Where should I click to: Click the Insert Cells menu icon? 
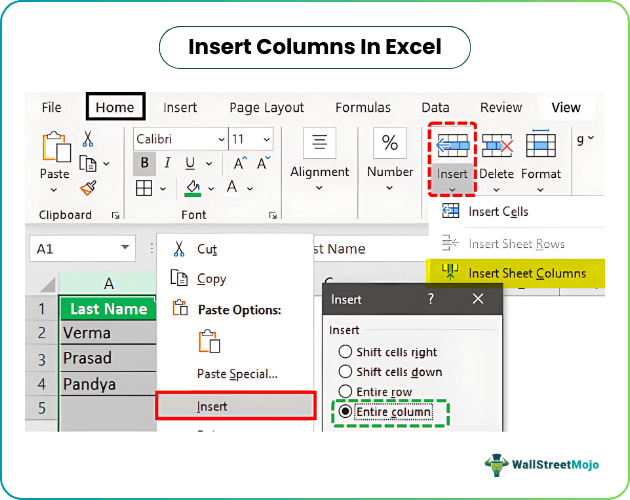click(450, 211)
